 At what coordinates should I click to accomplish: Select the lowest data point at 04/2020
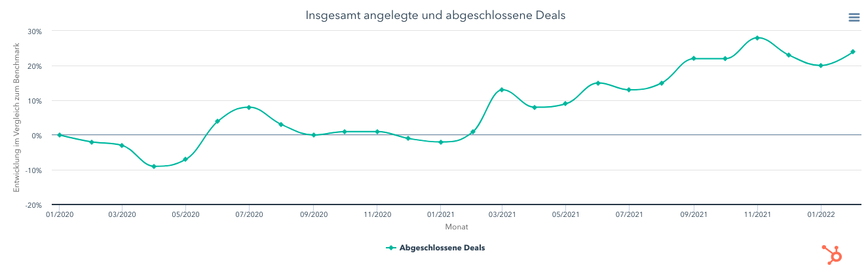pyautogui.click(x=154, y=166)
